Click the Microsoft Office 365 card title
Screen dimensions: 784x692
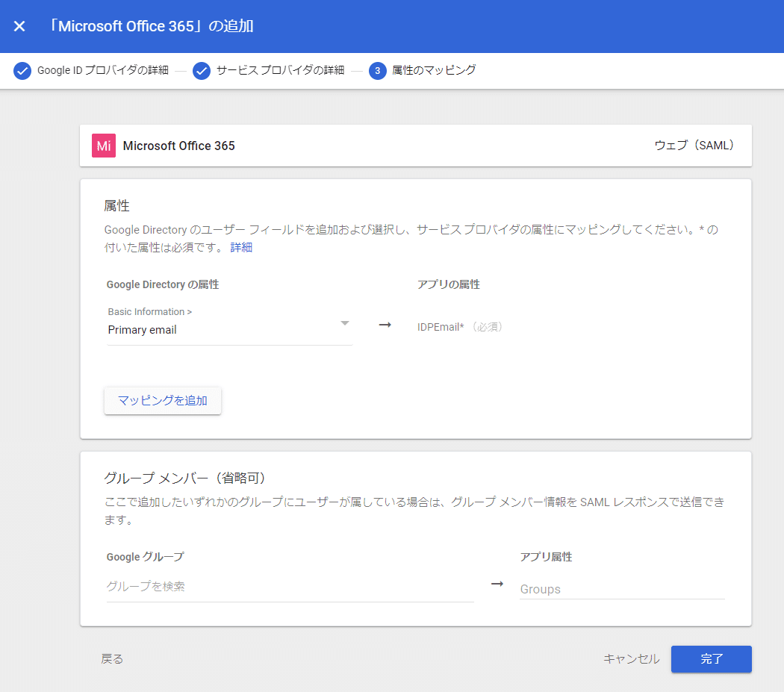(178, 146)
